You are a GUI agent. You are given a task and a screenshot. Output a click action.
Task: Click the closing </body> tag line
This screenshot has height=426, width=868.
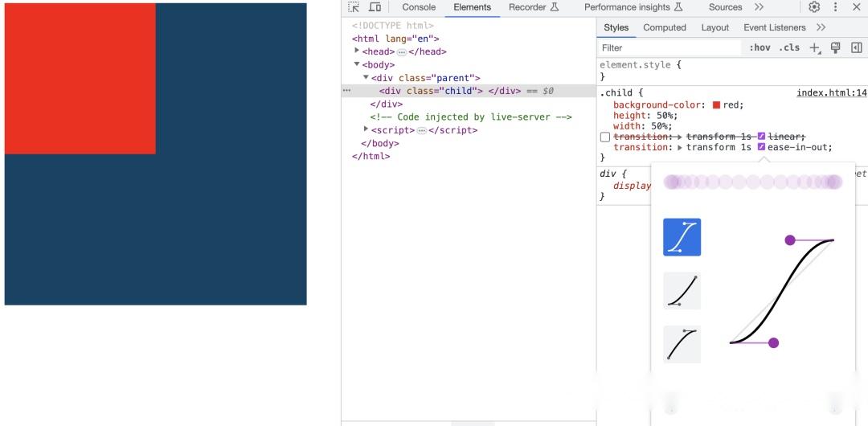379,144
